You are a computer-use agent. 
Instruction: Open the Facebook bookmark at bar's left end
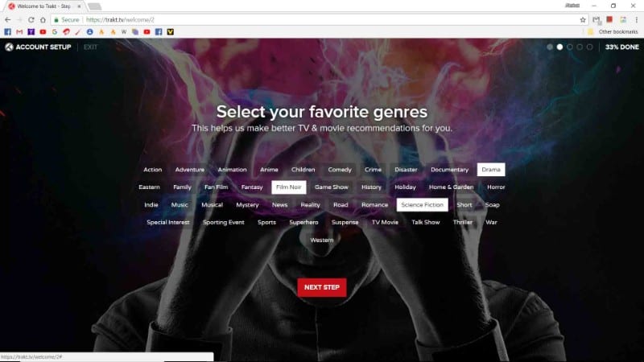tap(7, 31)
